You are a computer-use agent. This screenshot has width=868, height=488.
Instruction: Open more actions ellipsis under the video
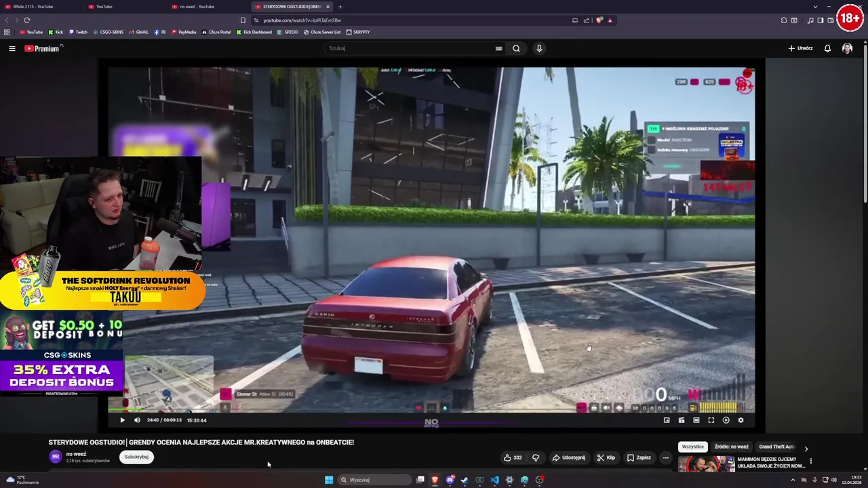point(665,457)
